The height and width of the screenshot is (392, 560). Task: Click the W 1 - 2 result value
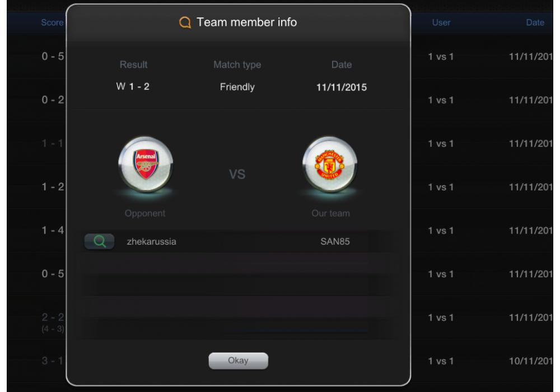133,86
